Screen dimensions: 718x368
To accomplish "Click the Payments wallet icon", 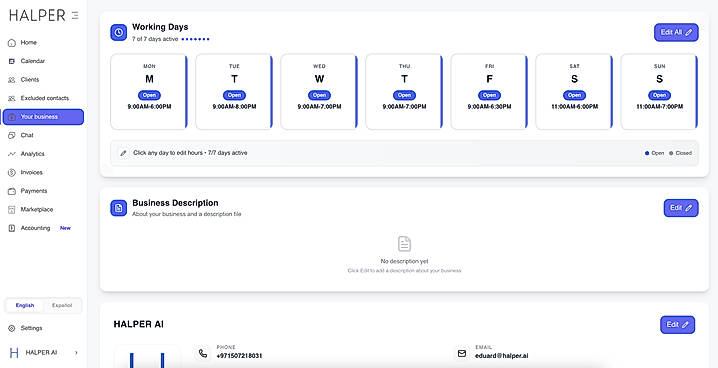I will coord(12,191).
